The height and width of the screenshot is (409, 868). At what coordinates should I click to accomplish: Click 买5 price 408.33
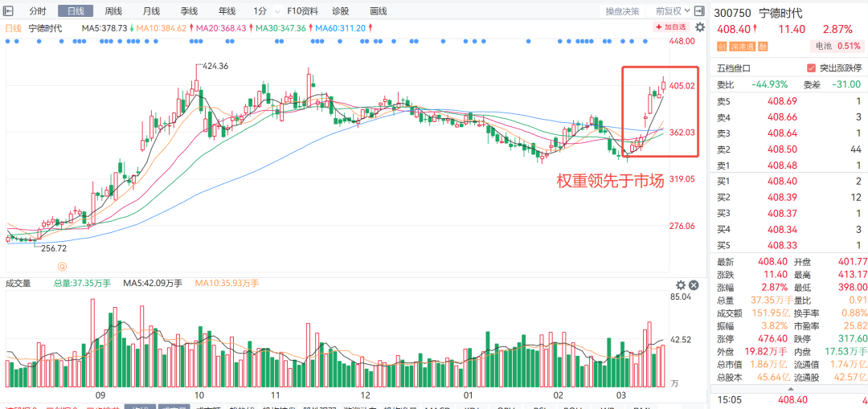click(x=782, y=246)
